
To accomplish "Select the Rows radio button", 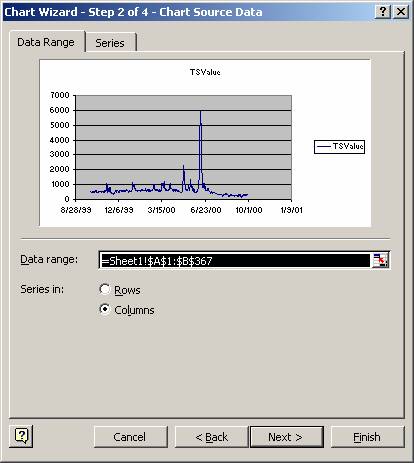I will point(105,289).
